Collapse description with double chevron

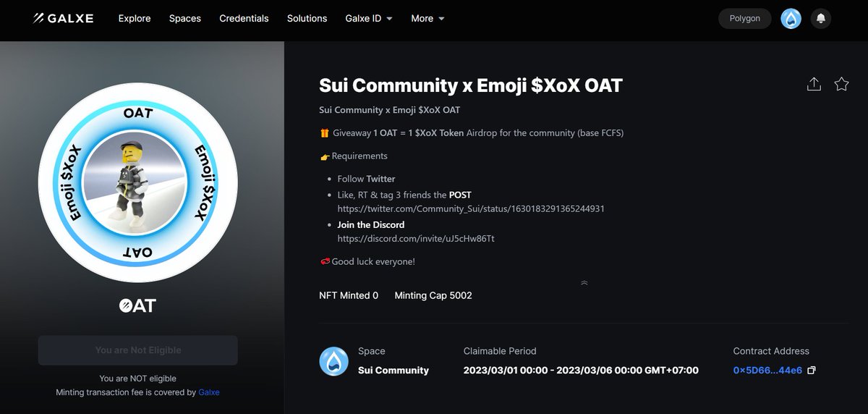coord(584,283)
